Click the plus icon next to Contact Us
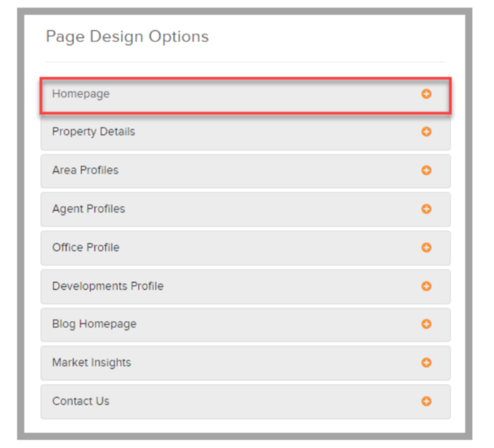This screenshot has width=494, height=448. pos(426,401)
